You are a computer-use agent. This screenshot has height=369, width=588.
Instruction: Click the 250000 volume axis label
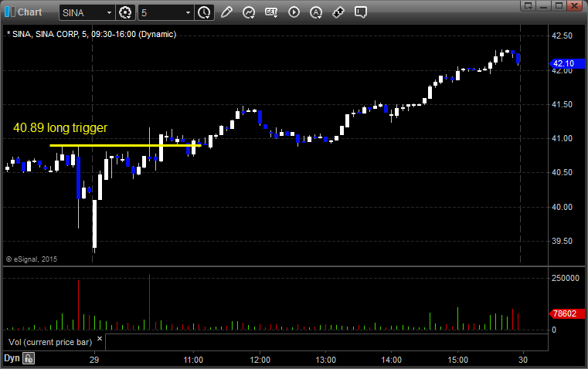(566, 279)
